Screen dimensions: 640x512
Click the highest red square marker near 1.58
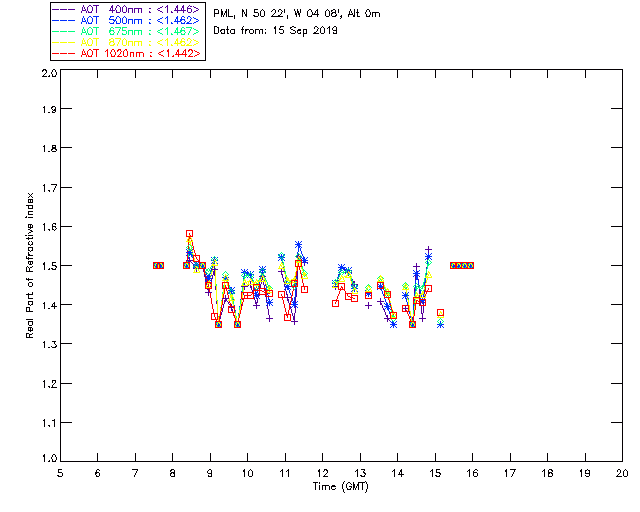tap(189, 234)
